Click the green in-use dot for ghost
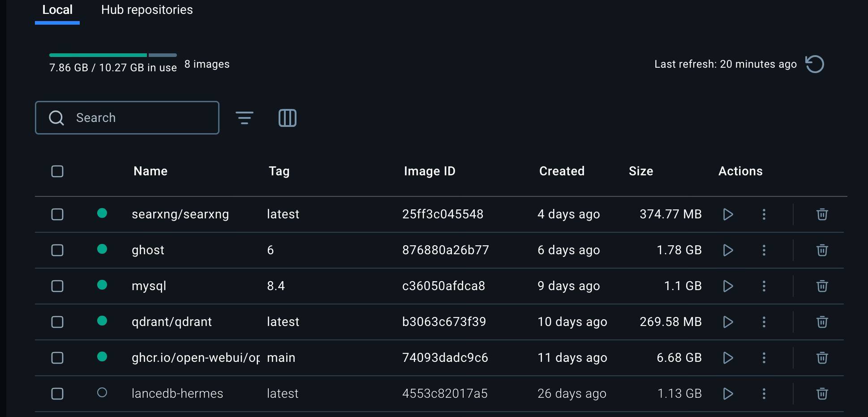The height and width of the screenshot is (417, 868). [x=102, y=249]
